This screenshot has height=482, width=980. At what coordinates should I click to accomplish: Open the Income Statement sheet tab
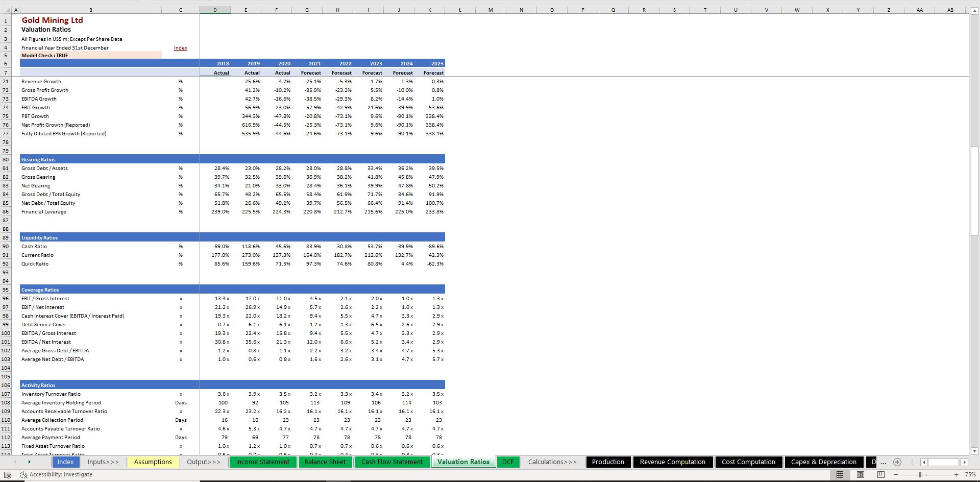262,462
